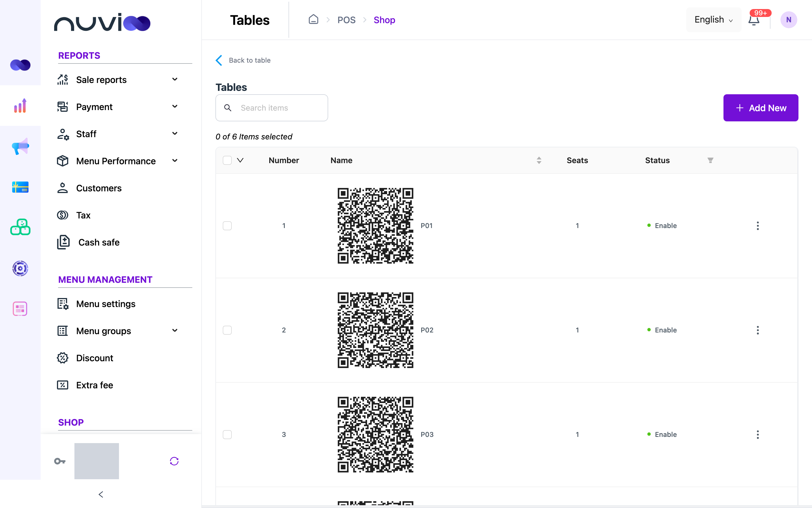
Task: Click the Tax dollar-circle icon
Action: pyautogui.click(x=62, y=215)
